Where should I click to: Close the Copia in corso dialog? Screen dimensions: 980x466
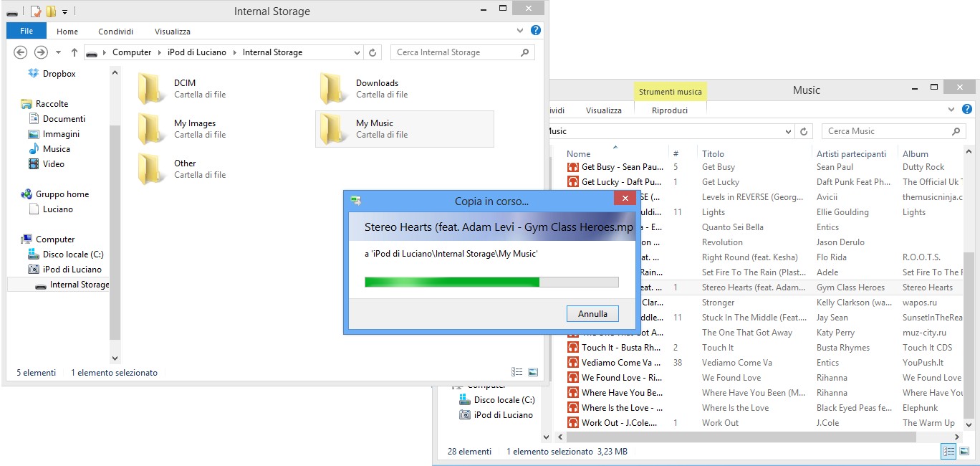tap(625, 199)
